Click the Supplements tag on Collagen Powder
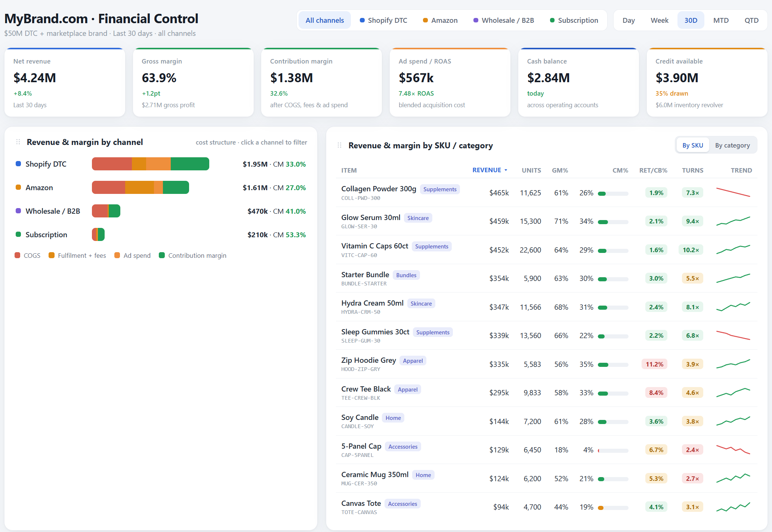The height and width of the screenshot is (532, 772). (440, 189)
